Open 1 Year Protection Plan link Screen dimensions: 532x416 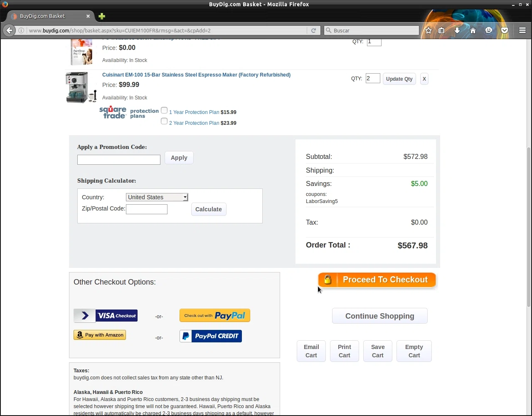point(194,112)
